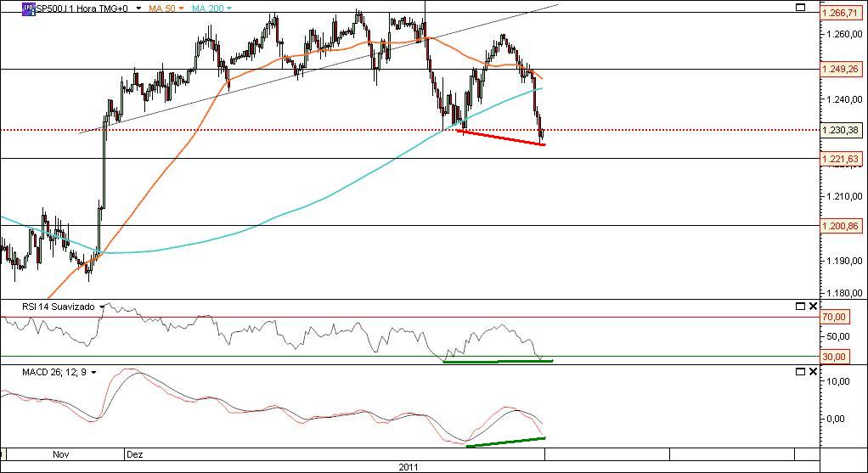Open the MACD 26; 12; 9 dropdown arrow
This screenshot has width=868, height=473.
pyautogui.click(x=93, y=372)
